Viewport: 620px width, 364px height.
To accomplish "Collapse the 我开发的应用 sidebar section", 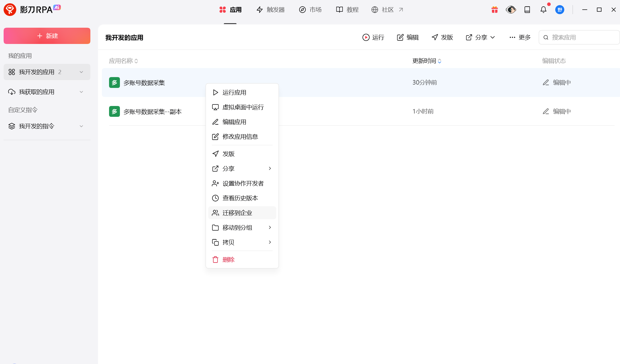I will tap(81, 72).
